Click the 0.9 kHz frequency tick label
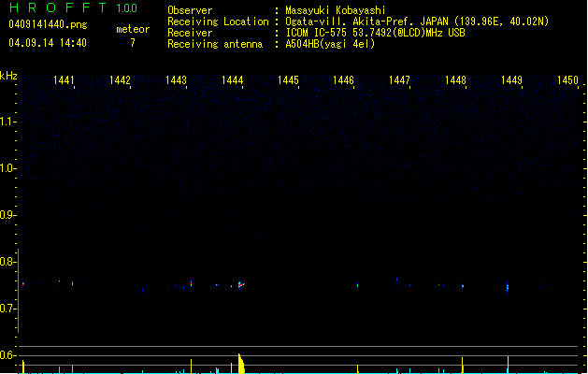 pyautogui.click(x=7, y=215)
